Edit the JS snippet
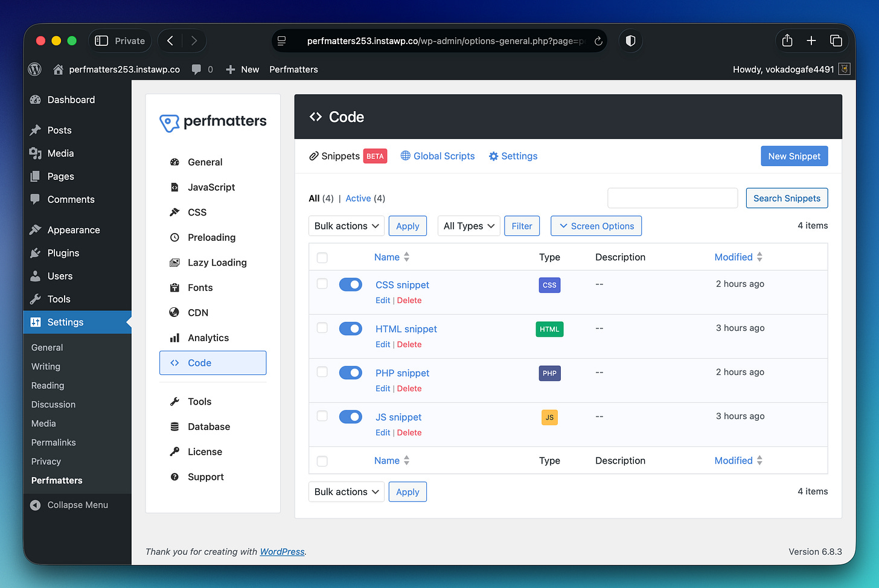 pyautogui.click(x=383, y=432)
